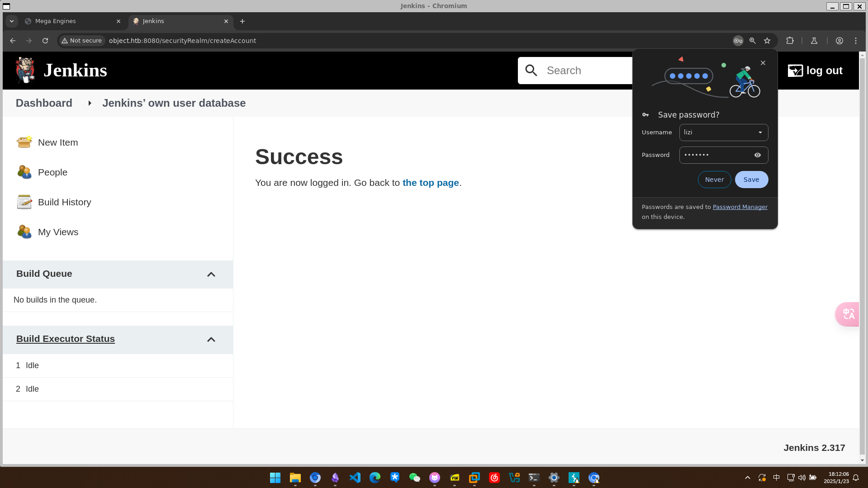Open Build History notepad icon

24,202
